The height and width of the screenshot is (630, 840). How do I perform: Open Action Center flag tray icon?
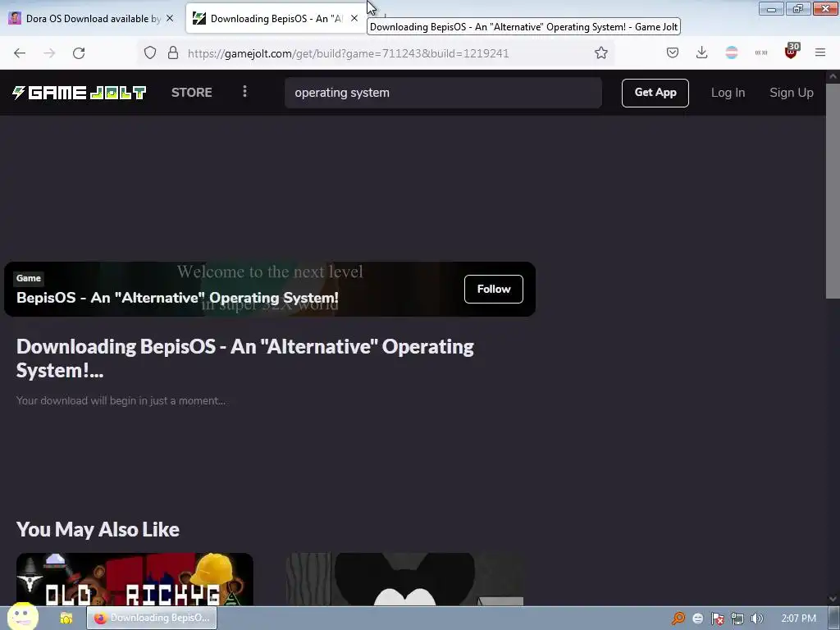pos(717,619)
